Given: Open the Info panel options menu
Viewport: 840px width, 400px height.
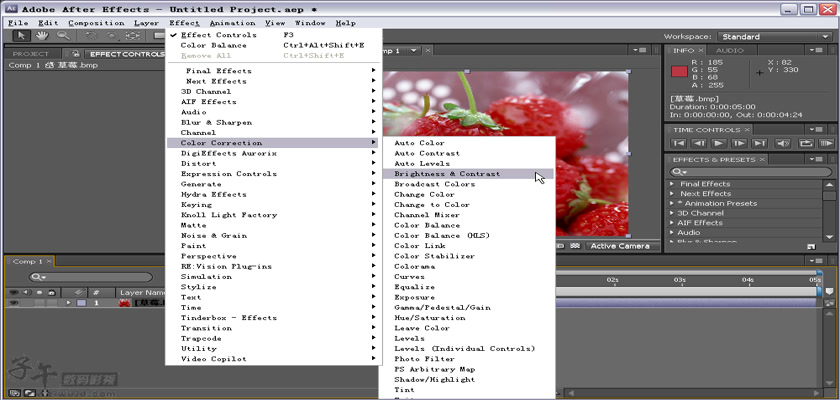Looking at the screenshot, I should tap(818, 50).
